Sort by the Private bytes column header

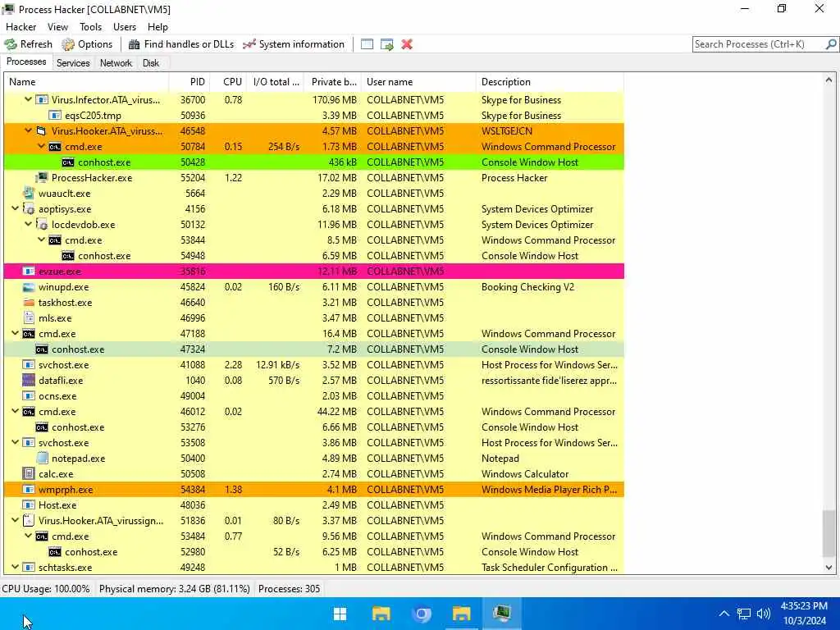[333, 82]
